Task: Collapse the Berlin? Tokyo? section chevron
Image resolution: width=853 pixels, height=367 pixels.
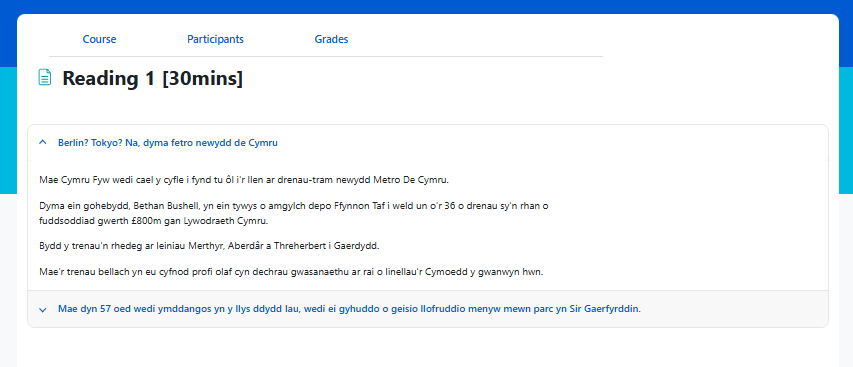Action: [x=43, y=143]
